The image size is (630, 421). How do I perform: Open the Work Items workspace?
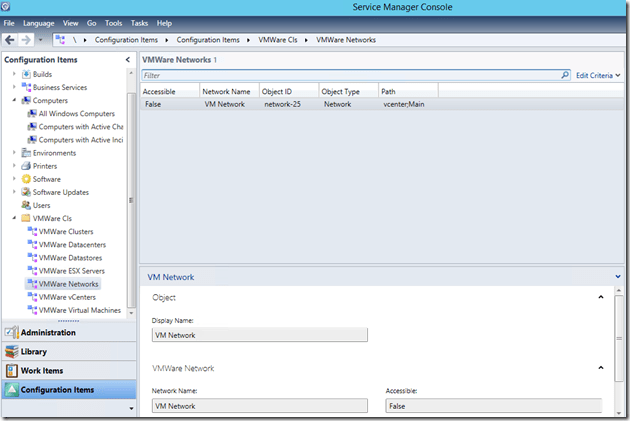point(43,371)
